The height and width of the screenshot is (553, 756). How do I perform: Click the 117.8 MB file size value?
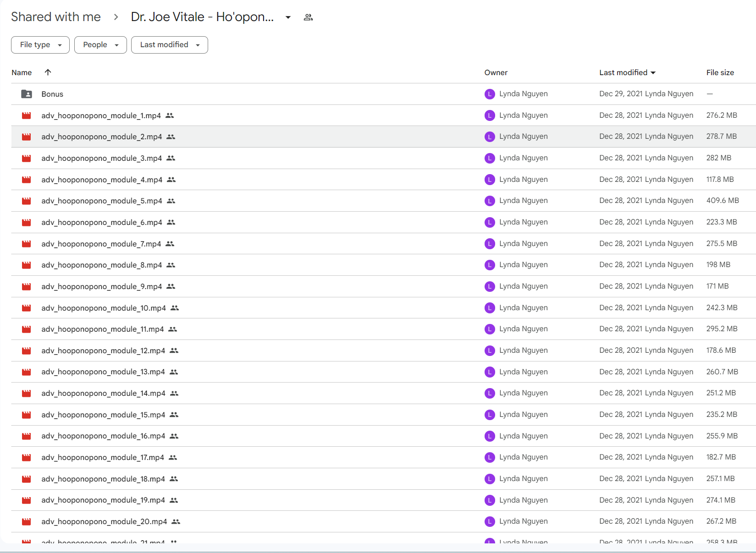720,179
